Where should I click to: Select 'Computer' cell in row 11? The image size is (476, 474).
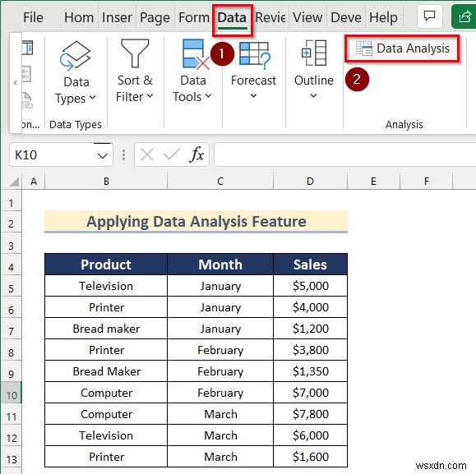click(106, 414)
